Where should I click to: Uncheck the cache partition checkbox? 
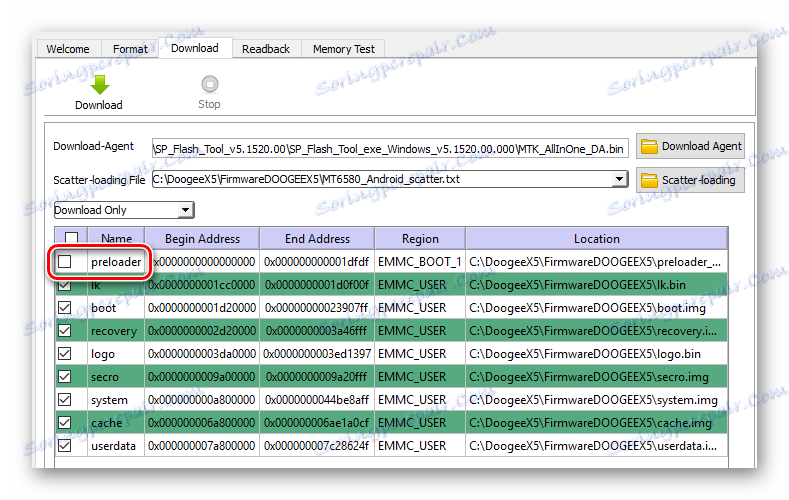click(x=64, y=423)
